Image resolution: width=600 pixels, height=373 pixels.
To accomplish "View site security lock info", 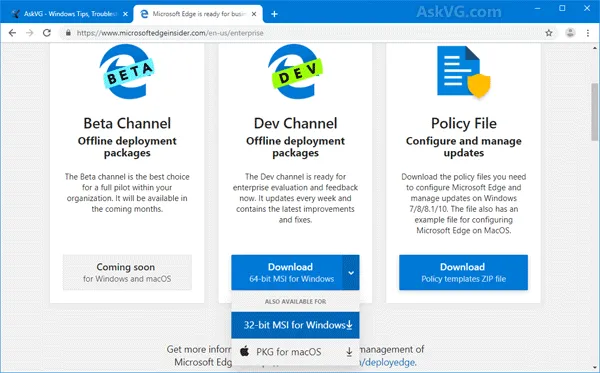I will (68, 33).
